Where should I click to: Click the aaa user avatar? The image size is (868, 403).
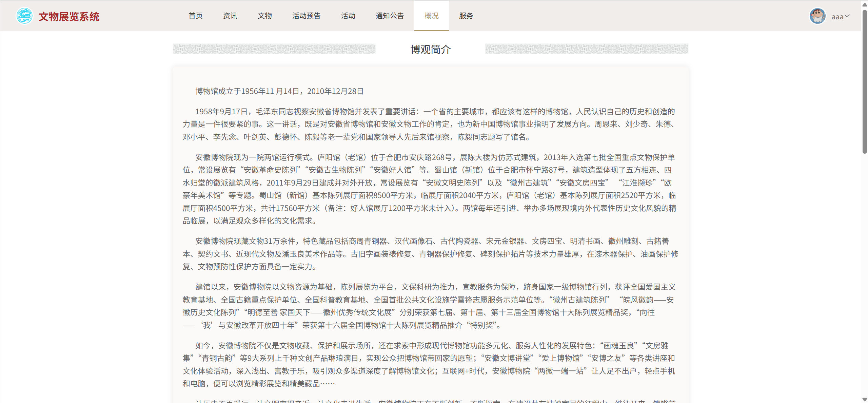click(817, 16)
